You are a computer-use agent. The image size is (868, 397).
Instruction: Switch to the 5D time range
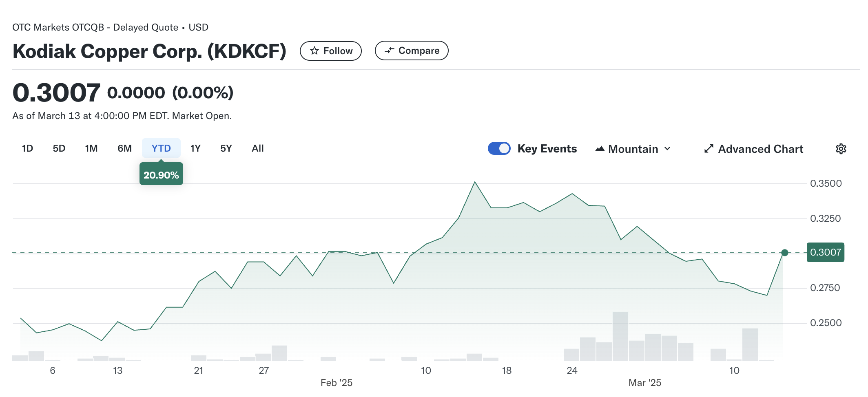[59, 148]
